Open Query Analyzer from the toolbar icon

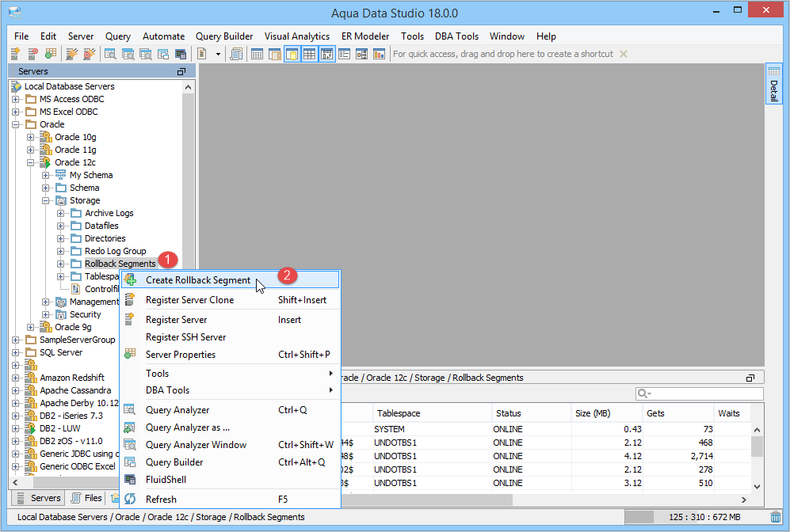[110, 54]
